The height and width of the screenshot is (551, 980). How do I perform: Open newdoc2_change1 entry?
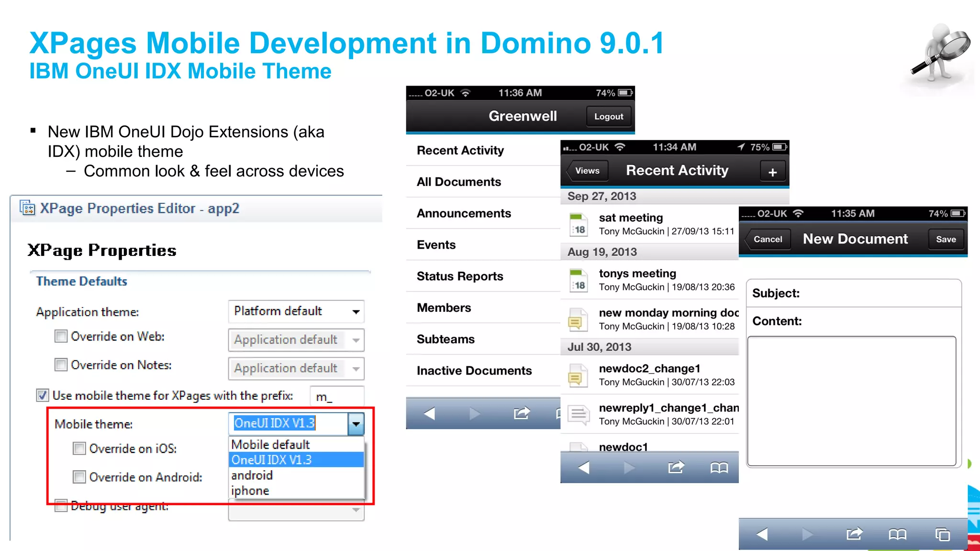point(650,375)
